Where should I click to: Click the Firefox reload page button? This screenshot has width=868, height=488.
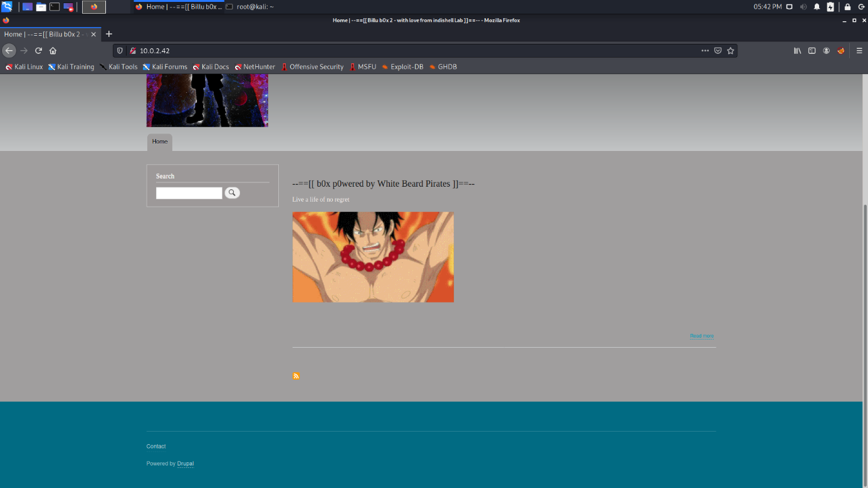coord(38,51)
